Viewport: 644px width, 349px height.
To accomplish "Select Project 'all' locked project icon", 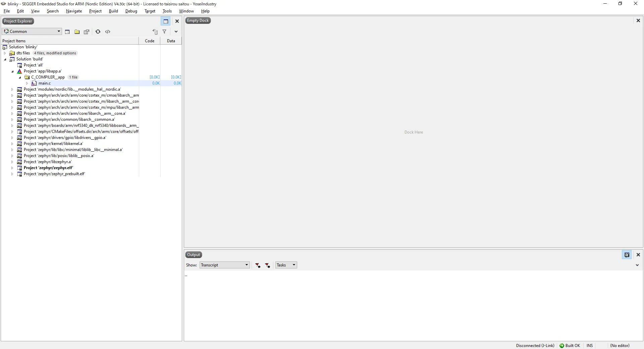I will click(x=19, y=65).
